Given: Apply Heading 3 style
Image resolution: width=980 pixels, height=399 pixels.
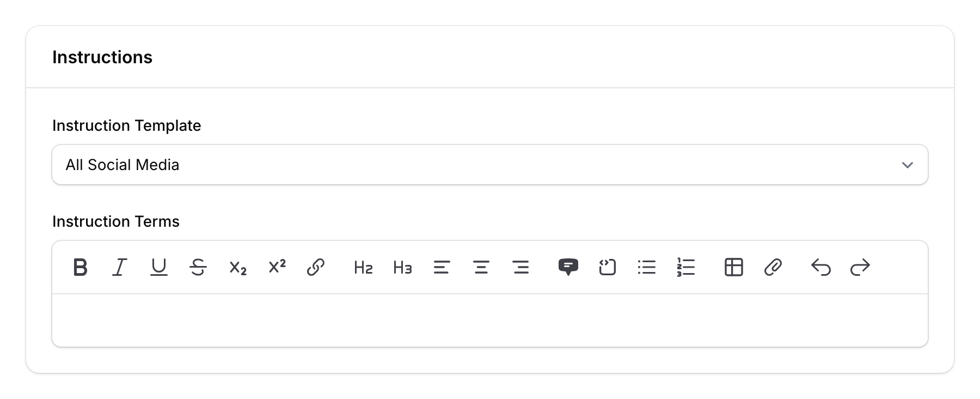Looking at the screenshot, I should point(402,267).
